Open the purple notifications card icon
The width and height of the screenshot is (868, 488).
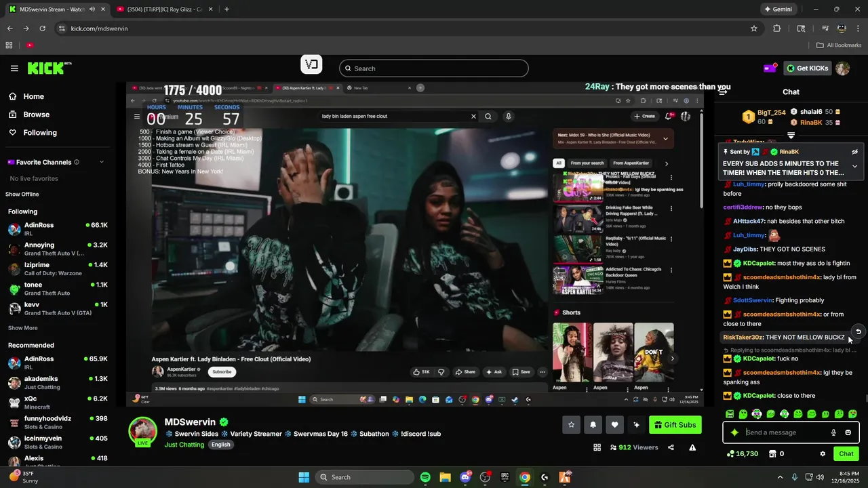pyautogui.click(x=770, y=68)
